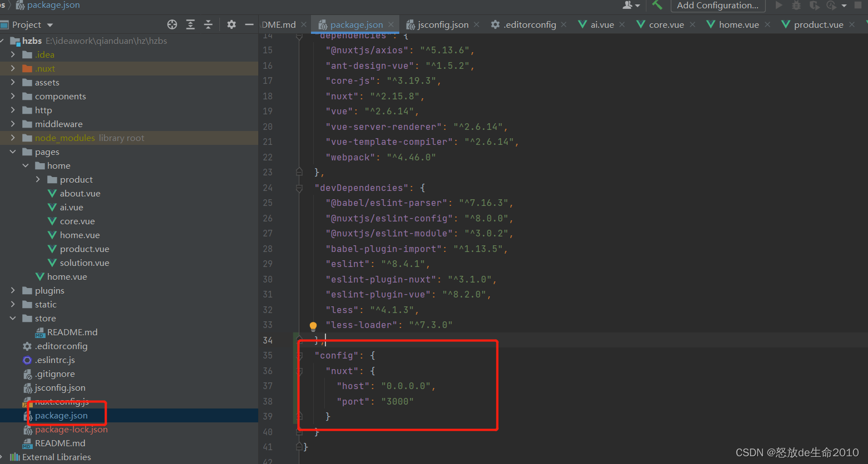Click the Stop square icon
868x464 pixels.
858,4
